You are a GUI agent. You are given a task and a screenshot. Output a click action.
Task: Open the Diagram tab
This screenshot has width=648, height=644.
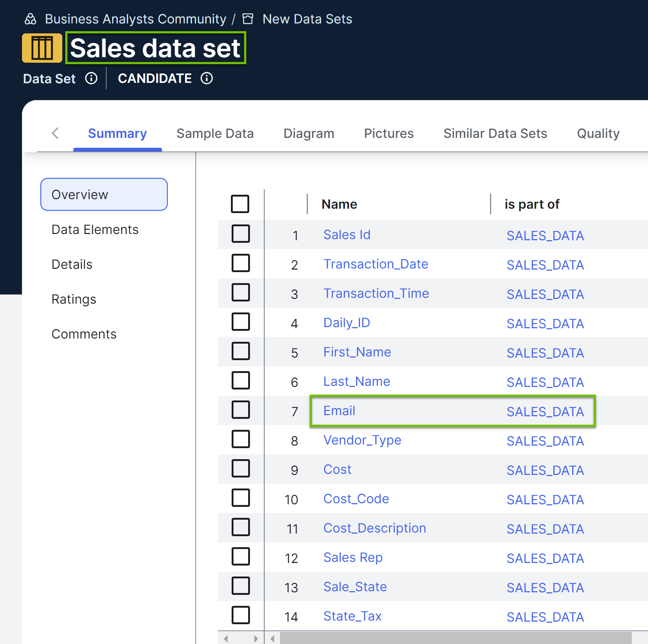(x=309, y=133)
